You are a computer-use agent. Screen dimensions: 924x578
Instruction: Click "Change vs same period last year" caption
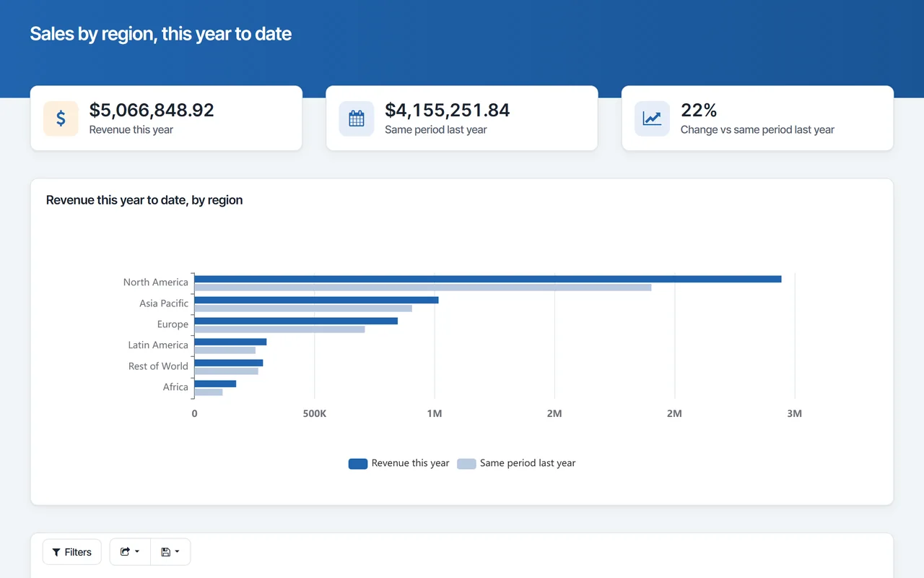757,130
